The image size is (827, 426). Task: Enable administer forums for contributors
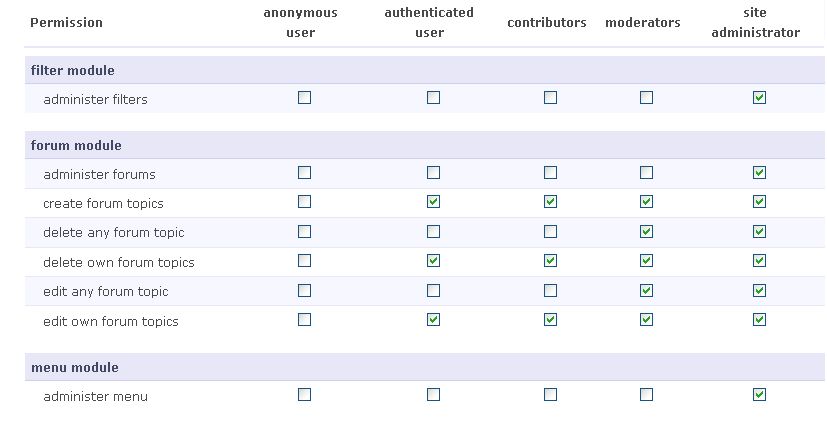[x=550, y=173]
